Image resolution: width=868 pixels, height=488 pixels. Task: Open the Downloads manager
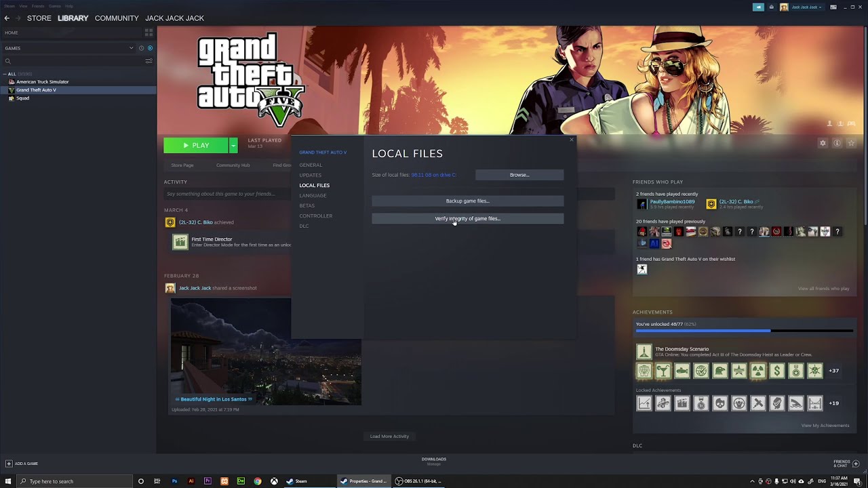pyautogui.click(x=434, y=461)
